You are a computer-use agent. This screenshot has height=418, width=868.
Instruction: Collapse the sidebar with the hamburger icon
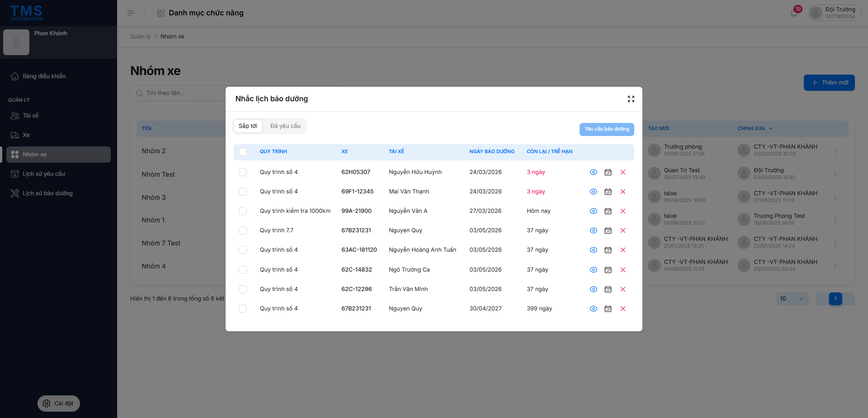tap(131, 13)
